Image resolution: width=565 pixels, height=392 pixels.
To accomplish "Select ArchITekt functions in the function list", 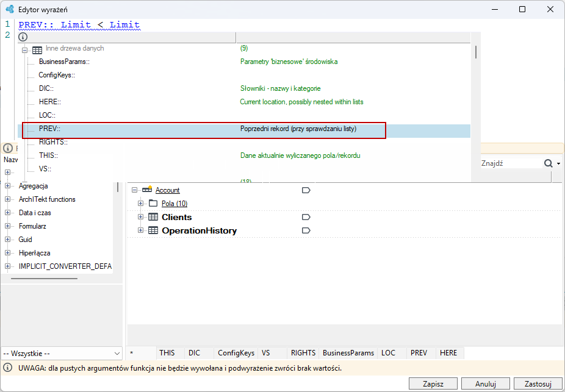I will coord(47,199).
